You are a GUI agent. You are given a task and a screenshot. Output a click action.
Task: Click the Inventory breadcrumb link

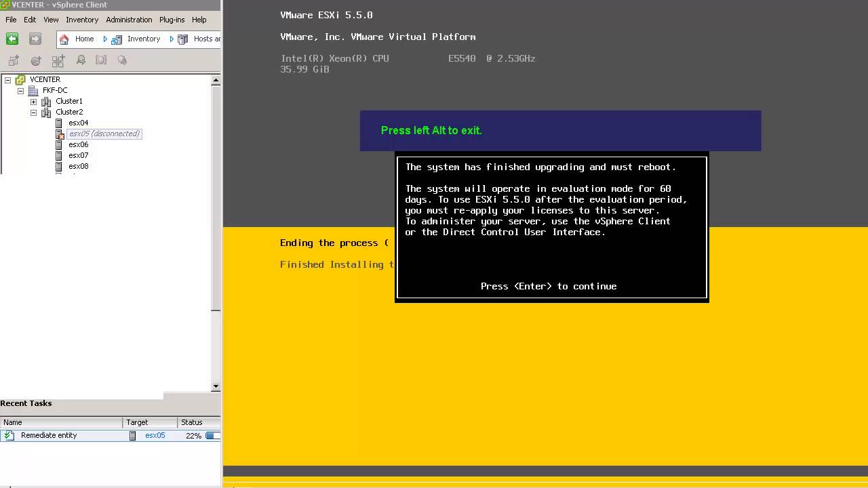click(x=144, y=39)
